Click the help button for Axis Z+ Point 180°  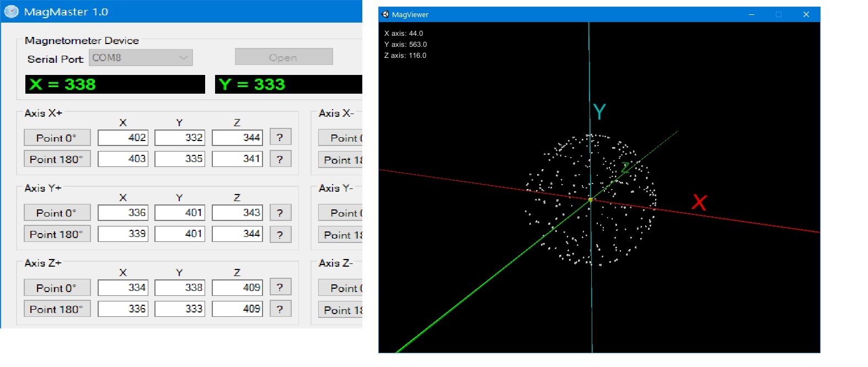coord(280,309)
